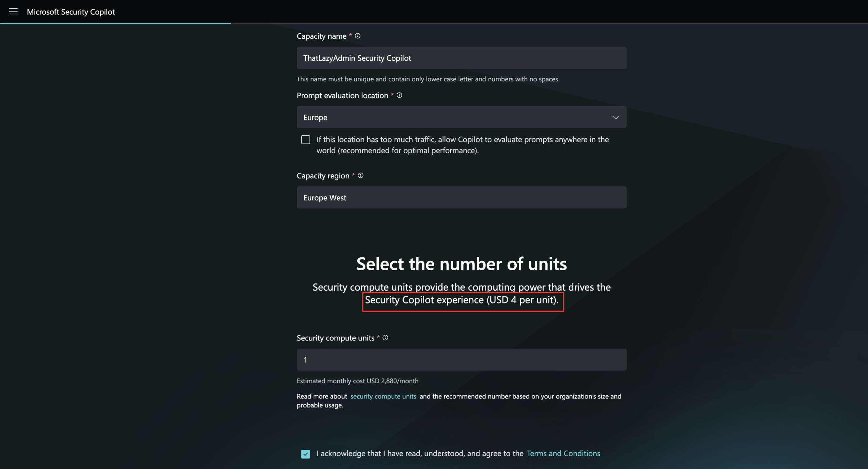The width and height of the screenshot is (868, 469).
Task: Enable evaluating prompts anywhere in the world
Action: (x=305, y=140)
